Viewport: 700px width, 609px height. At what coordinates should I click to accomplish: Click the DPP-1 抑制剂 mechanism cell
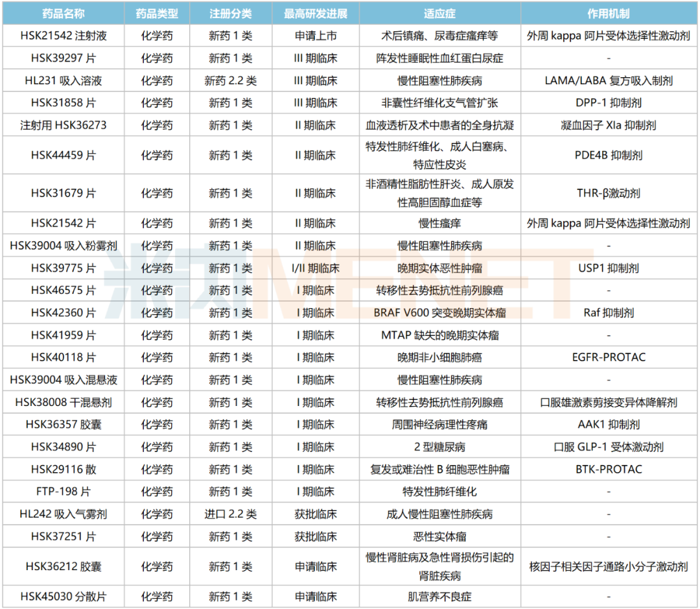(x=609, y=102)
